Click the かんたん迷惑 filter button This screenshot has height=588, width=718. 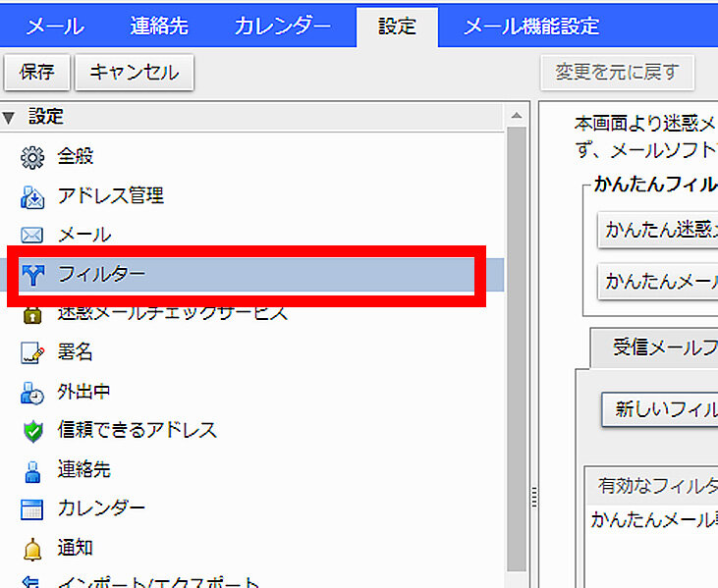(x=658, y=230)
